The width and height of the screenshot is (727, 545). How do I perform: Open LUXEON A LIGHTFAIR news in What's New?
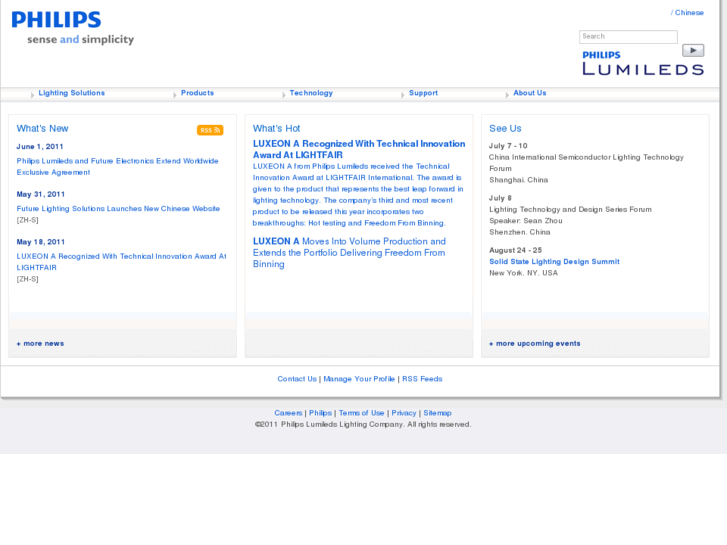coord(121,262)
